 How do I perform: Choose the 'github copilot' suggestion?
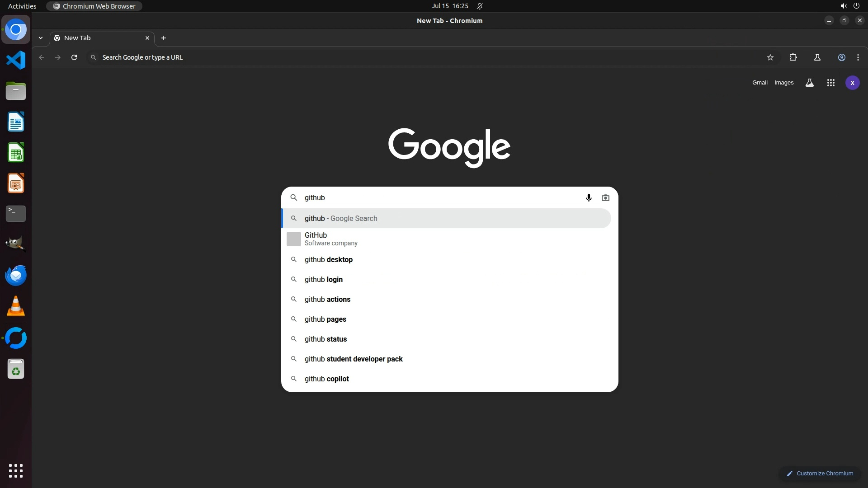click(327, 379)
